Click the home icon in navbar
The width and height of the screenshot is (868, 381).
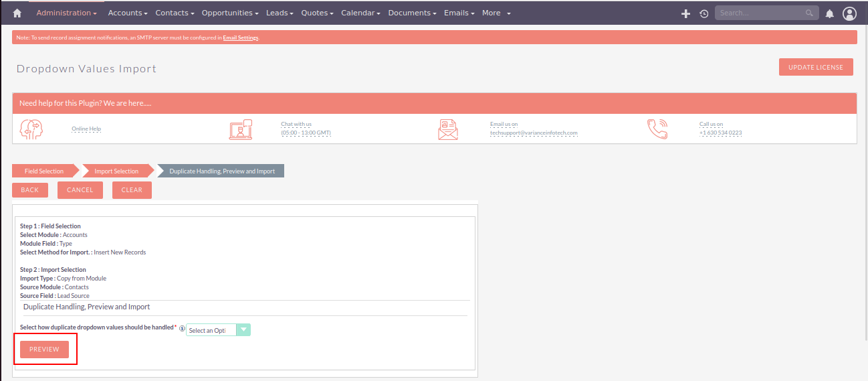coord(17,13)
